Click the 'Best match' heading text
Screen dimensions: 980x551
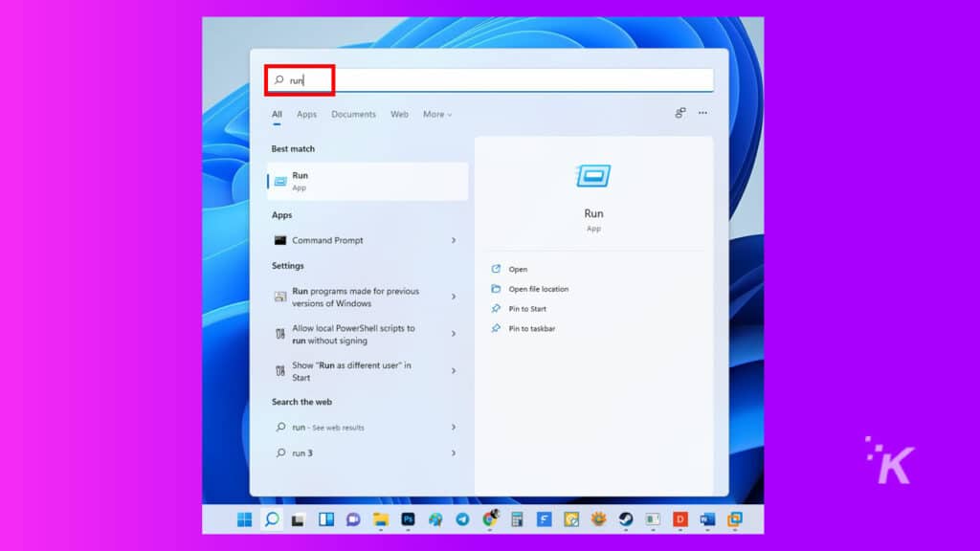[x=293, y=148]
